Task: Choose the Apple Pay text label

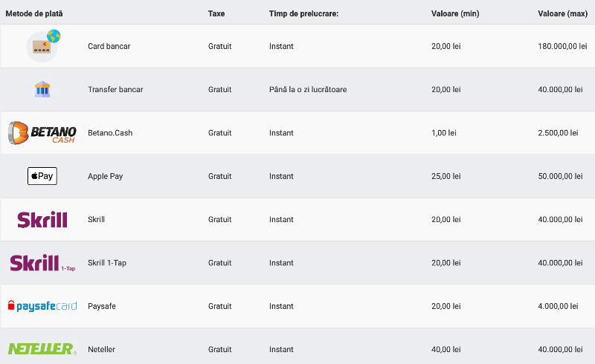Action: point(106,176)
